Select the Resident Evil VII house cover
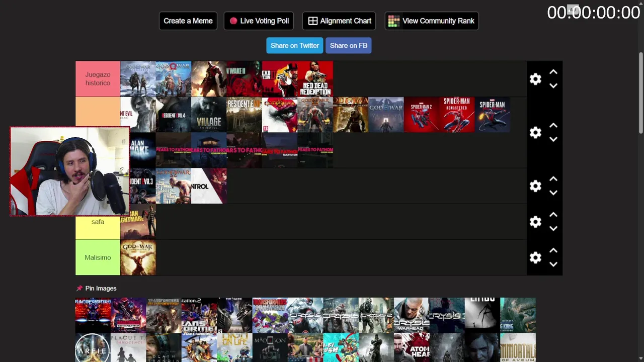The image size is (644, 362). pos(244,115)
